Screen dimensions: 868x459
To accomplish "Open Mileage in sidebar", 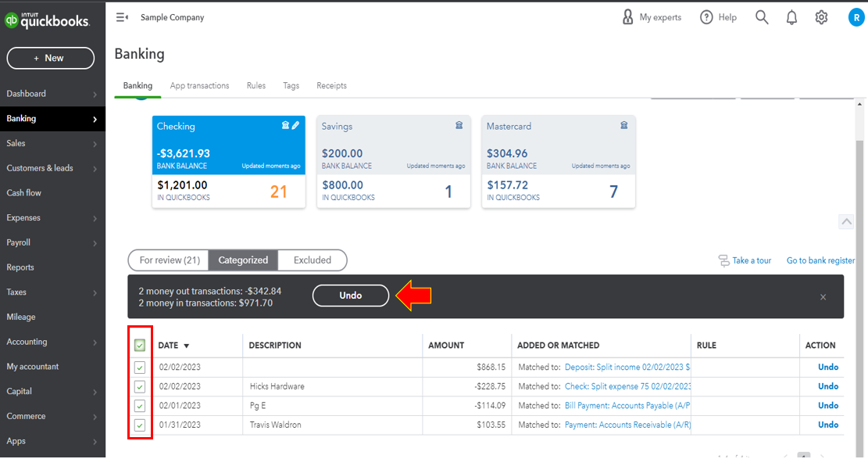I will 21,317.
